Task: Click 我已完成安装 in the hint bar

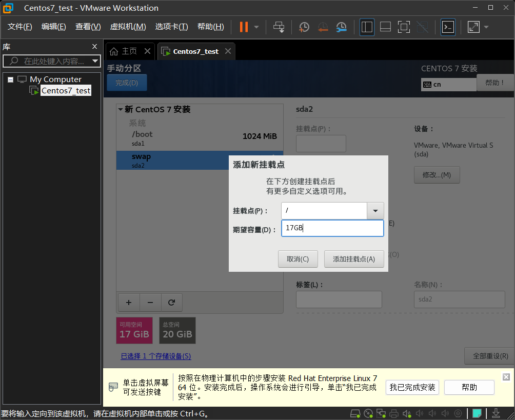Action: click(412, 388)
